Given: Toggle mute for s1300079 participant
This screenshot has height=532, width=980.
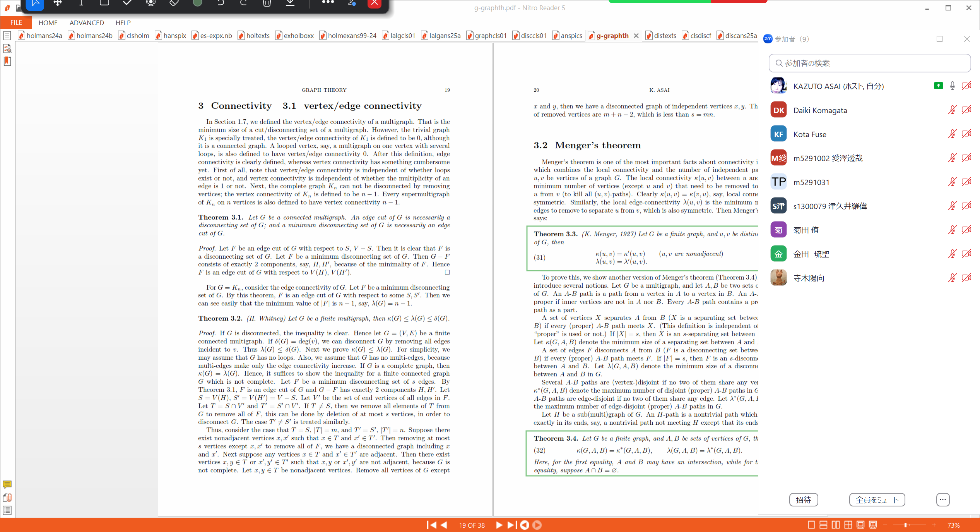Looking at the screenshot, I should [952, 206].
